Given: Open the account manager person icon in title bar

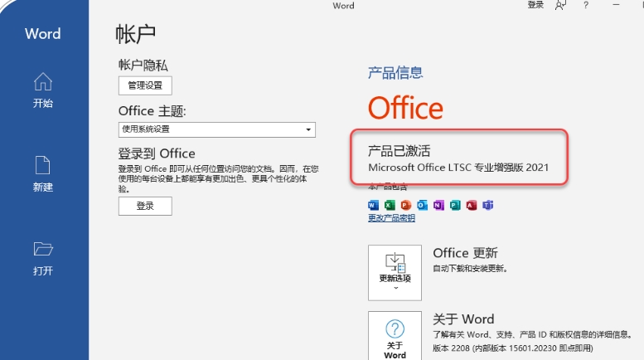Looking at the screenshot, I should click(560, 5).
